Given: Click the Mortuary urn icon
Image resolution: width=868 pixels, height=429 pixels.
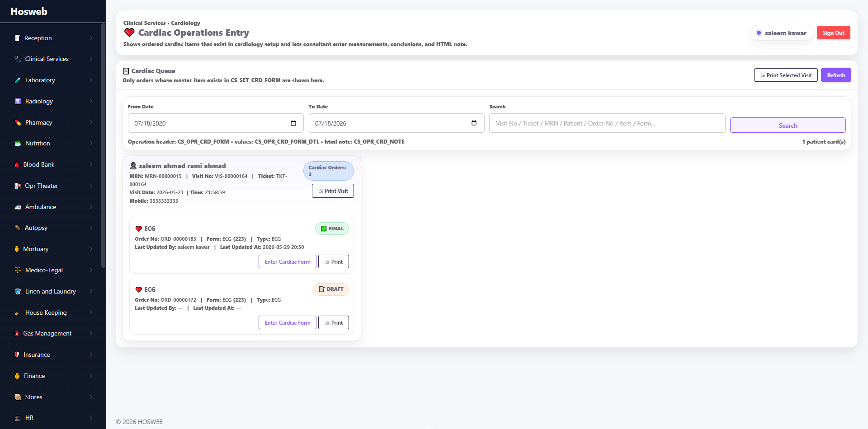Looking at the screenshot, I should [17, 249].
